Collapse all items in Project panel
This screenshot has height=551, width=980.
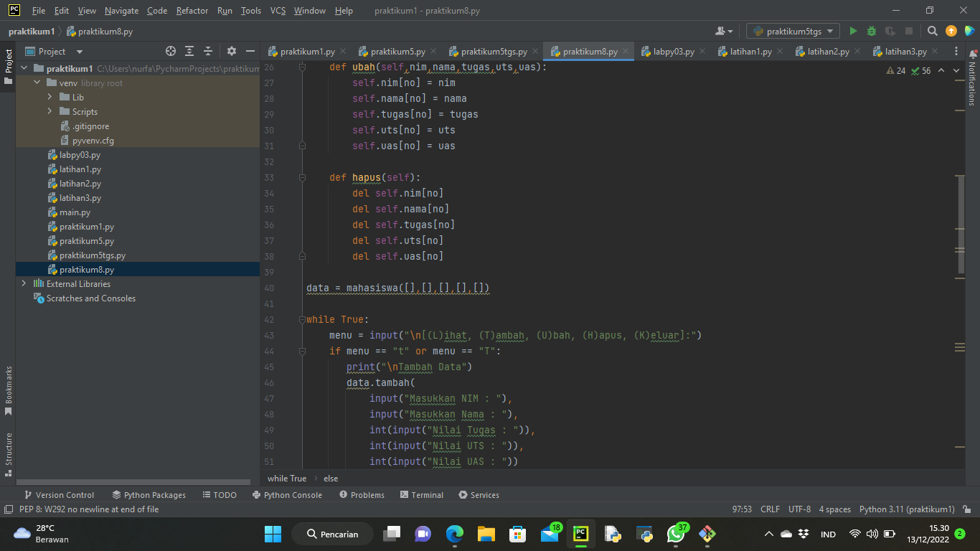tap(208, 51)
